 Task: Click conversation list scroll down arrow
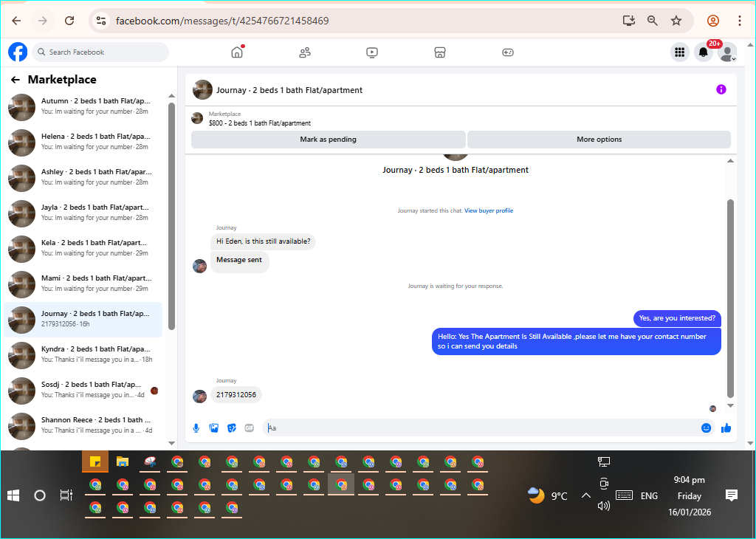click(x=171, y=443)
